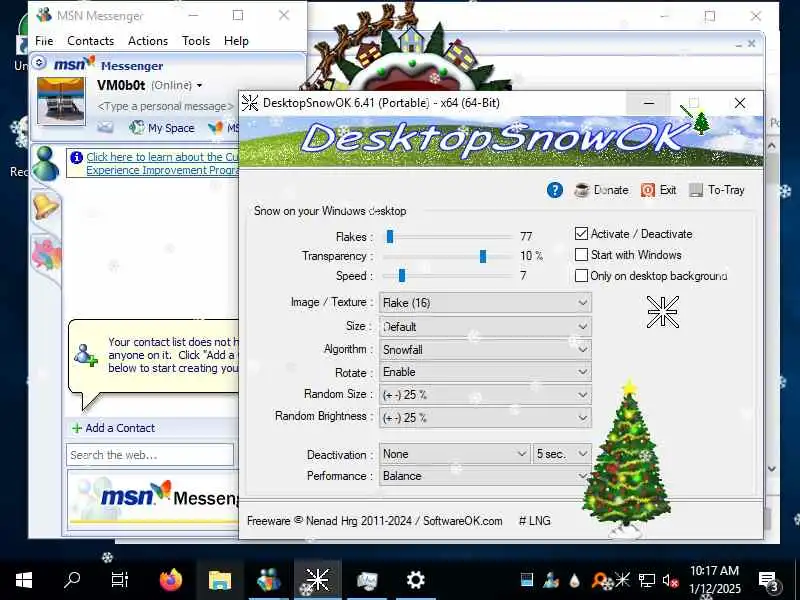Click the green plus Add a Contact icon
Screen dimensions: 800x600
click(77, 428)
